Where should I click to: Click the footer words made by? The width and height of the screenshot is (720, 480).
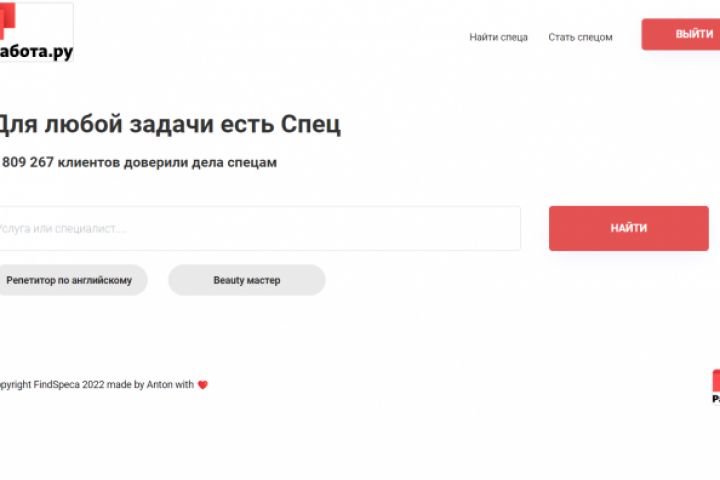(x=125, y=384)
